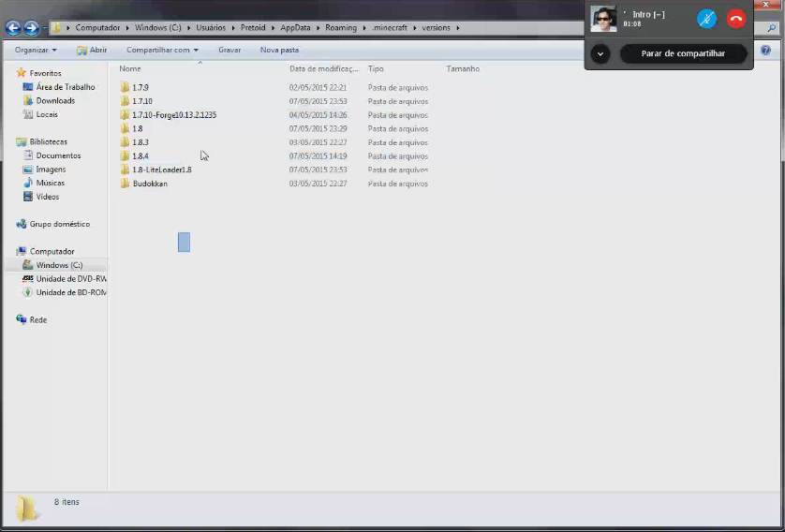Select the 1.7.10 folder icon
785x532 pixels.
[x=125, y=101]
